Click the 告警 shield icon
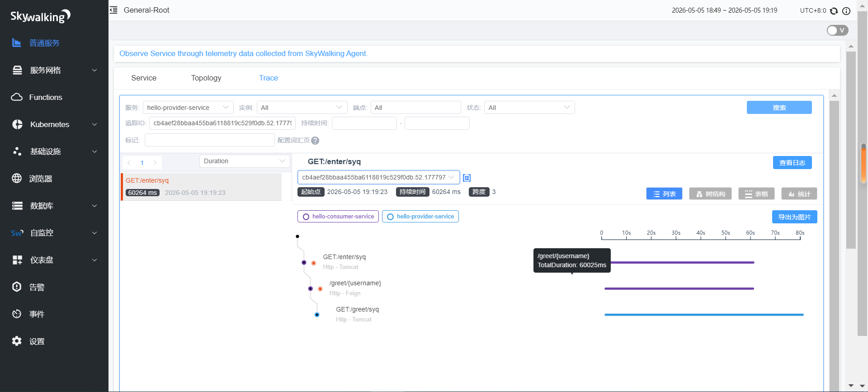868x392 pixels. (17, 287)
